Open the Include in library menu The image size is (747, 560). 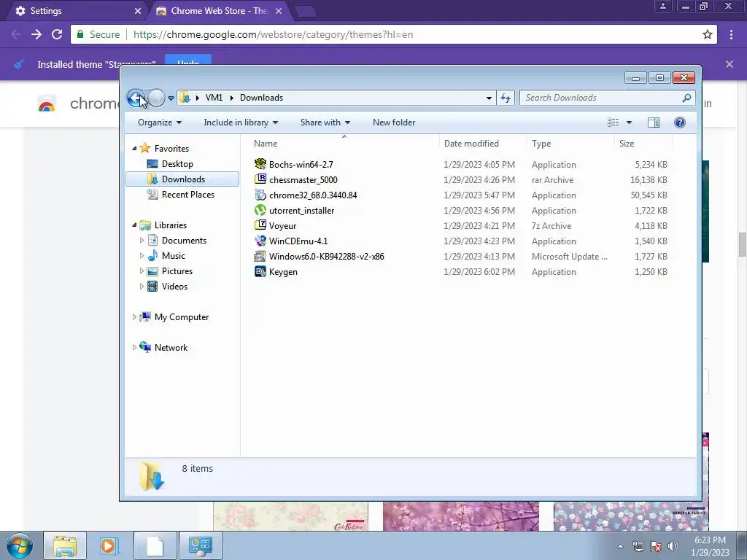click(x=241, y=122)
